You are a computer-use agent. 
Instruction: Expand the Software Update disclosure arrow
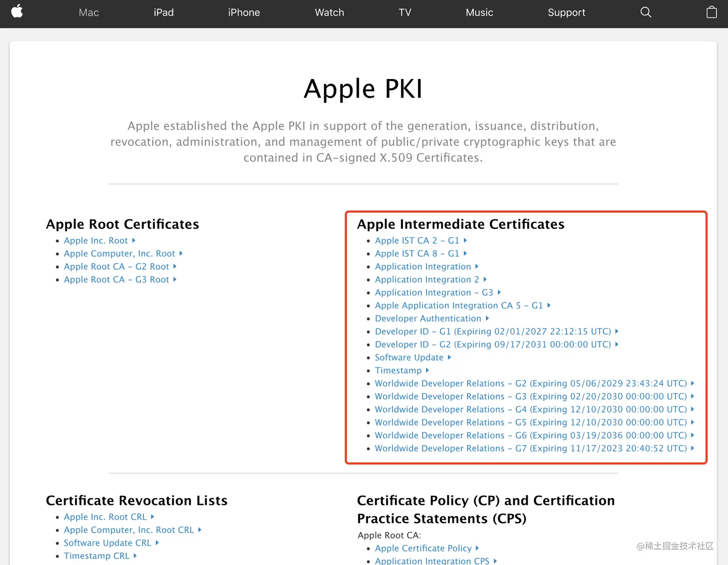pyautogui.click(x=449, y=357)
